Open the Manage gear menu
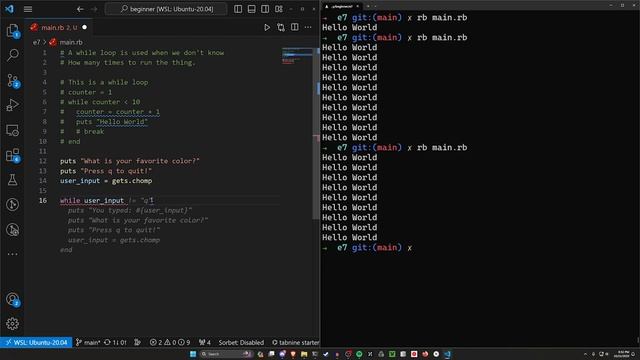 [12, 324]
